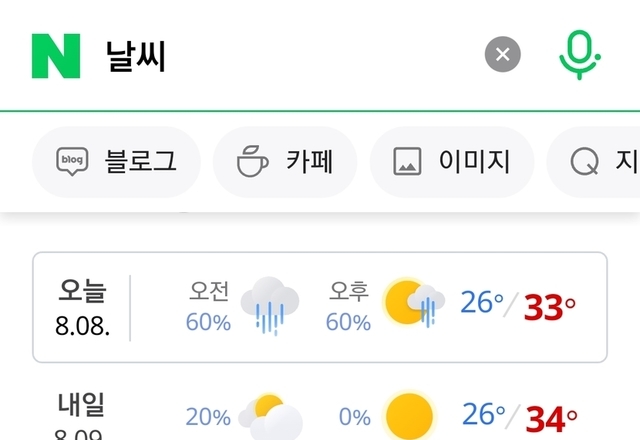The height and width of the screenshot is (440, 640).
Task: Tap today's 오전 60% rain chance
Action: (x=209, y=306)
